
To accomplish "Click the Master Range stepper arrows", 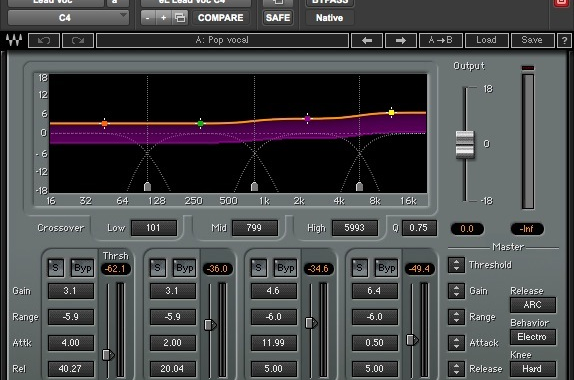I will 456,317.
